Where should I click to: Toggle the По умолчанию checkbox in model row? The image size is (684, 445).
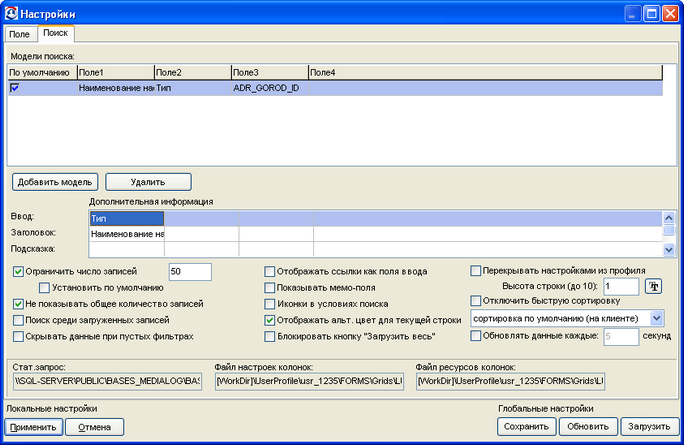click(15, 88)
